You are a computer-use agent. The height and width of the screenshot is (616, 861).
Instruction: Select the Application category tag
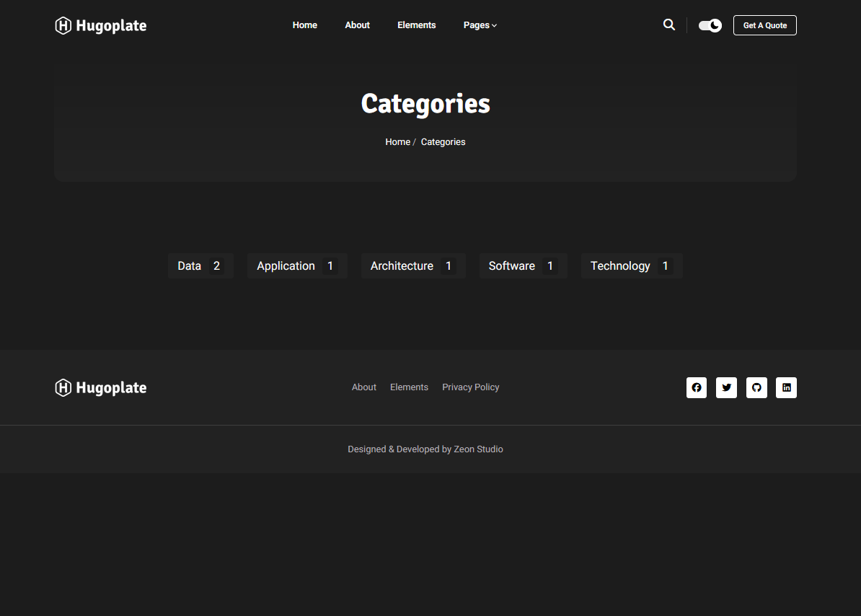[x=296, y=266]
